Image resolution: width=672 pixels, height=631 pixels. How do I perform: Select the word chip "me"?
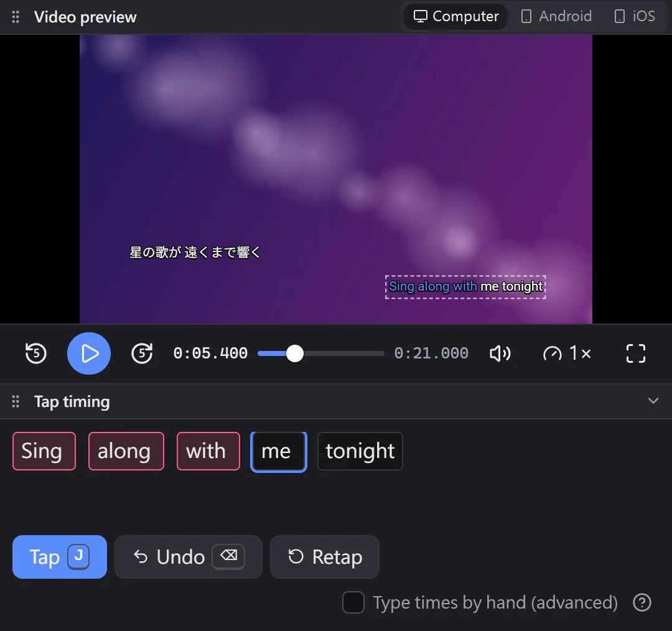coord(279,452)
